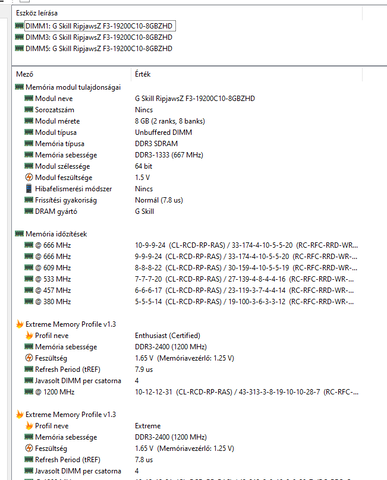Click voltage icon in Feszültség row, tREF 7.9 us profile
This screenshot has height=480, width=387.
pos(29,358)
